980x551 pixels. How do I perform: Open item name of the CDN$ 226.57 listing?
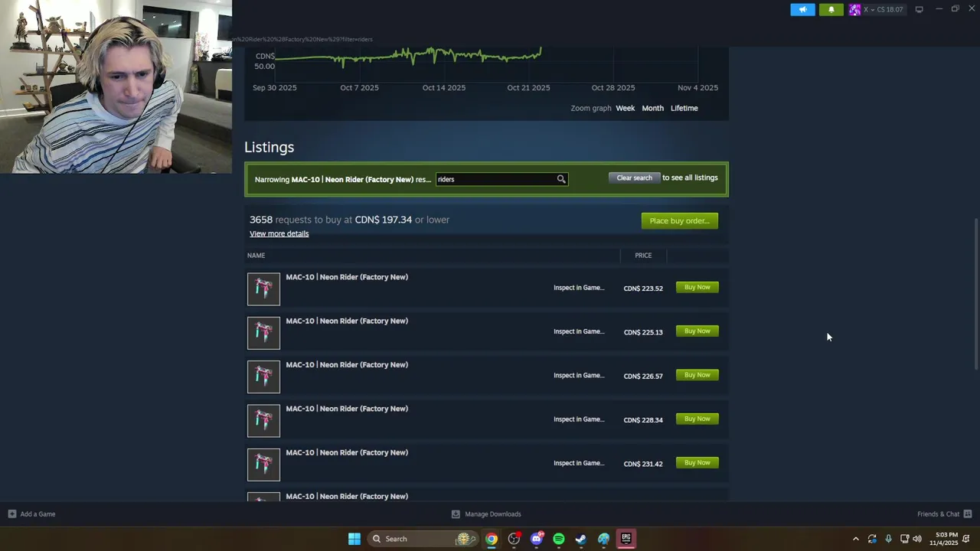[x=347, y=365]
